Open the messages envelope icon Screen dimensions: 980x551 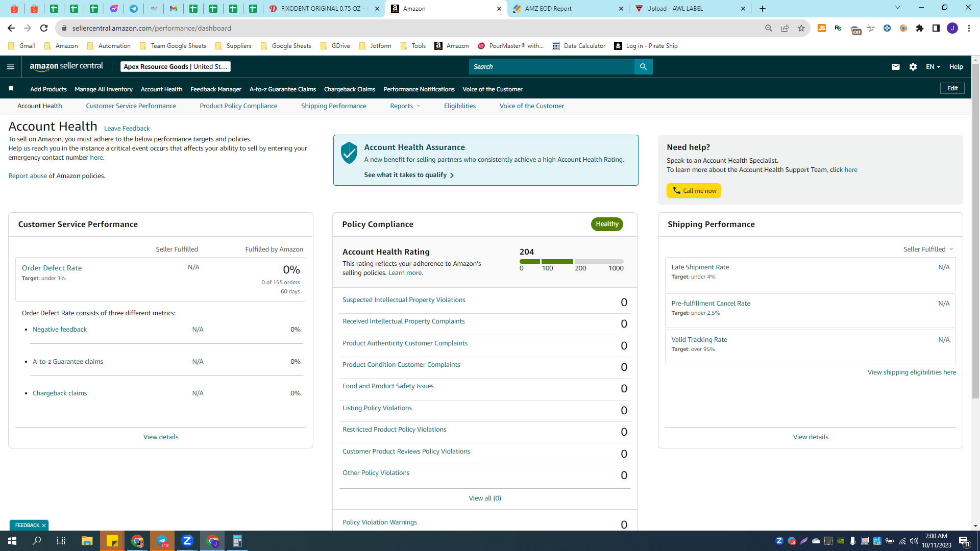point(895,67)
